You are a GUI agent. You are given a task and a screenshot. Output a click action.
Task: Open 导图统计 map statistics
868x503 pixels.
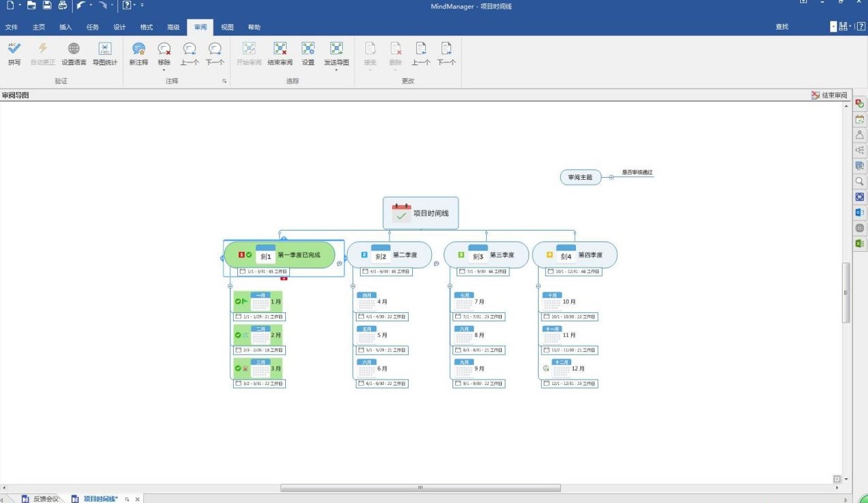tap(104, 49)
